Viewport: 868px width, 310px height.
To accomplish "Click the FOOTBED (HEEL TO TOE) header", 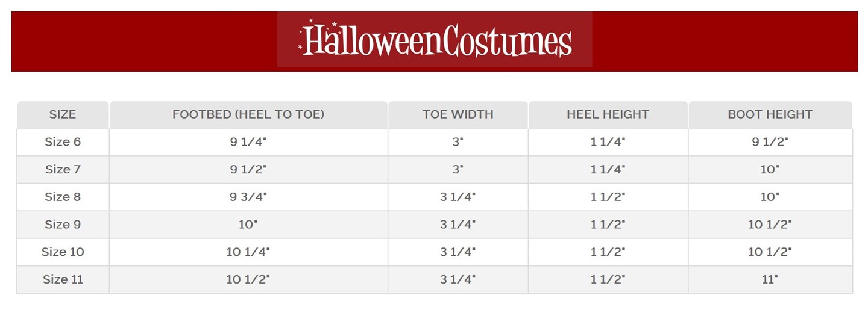I will (x=248, y=114).
